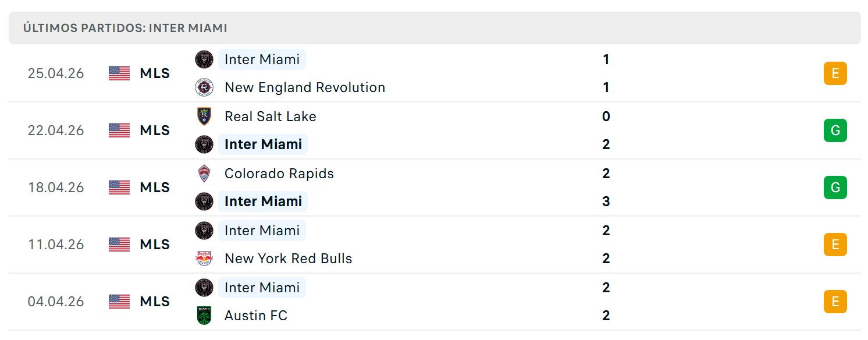Image resolution: width=868 pixels, height=340 pixels.
Task: Click the Colorado Rapids team crest
Action: [x=204, y=173]
